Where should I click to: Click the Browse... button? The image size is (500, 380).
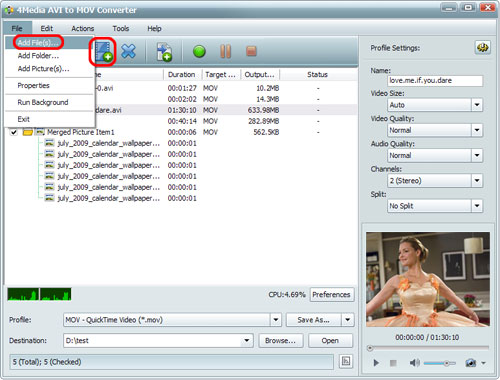point(280,341)
